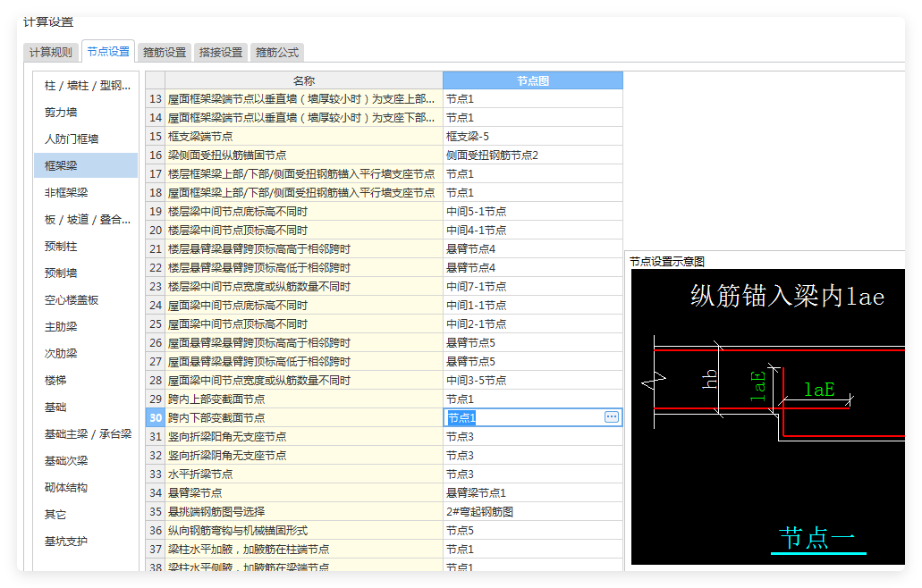Click the 框架梁 sidebar item
Screen dimensions: 922x588
tap(86, 165)
